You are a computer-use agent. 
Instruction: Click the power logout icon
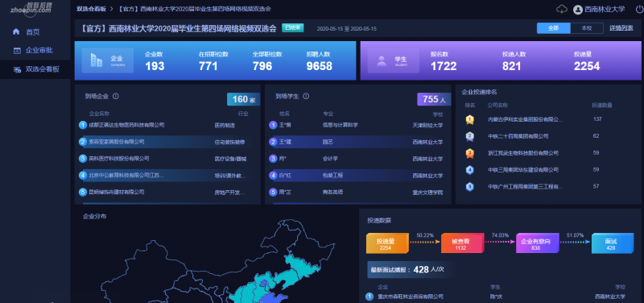[638, 9]
